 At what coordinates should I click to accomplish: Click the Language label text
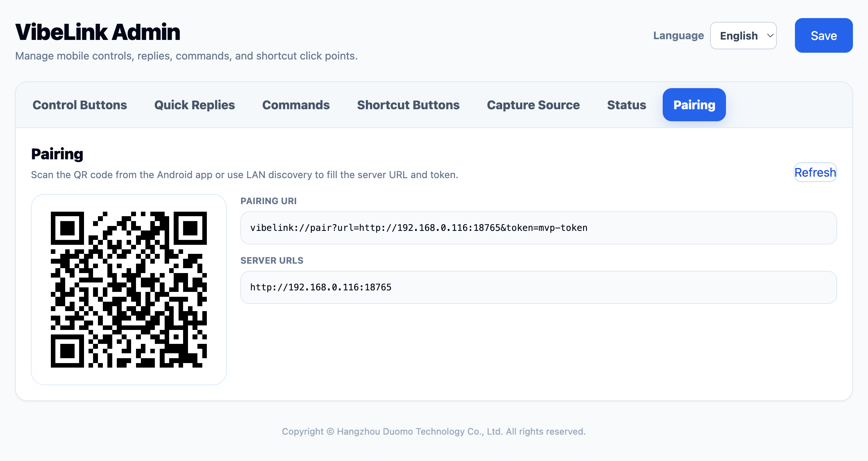(678, 35)
